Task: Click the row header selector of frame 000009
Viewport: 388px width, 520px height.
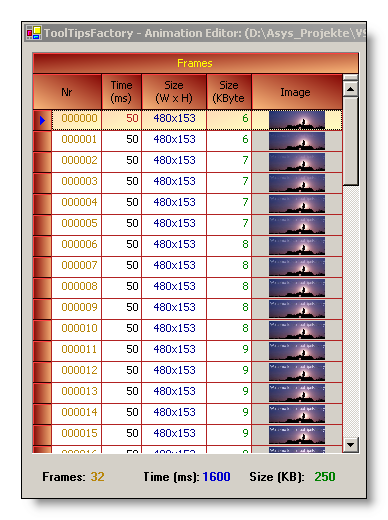Action: coord(42,309)
